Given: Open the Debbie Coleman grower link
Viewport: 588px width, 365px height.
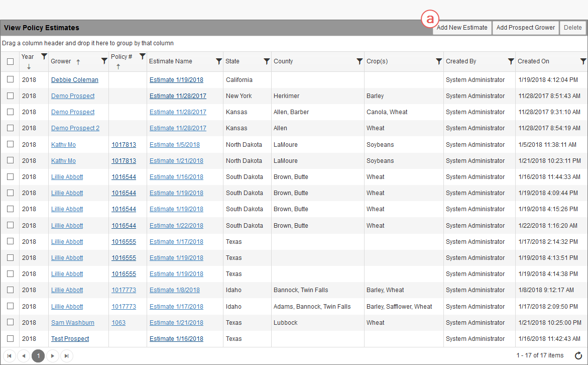Looking at the screenshot, I should coord(75,79).
